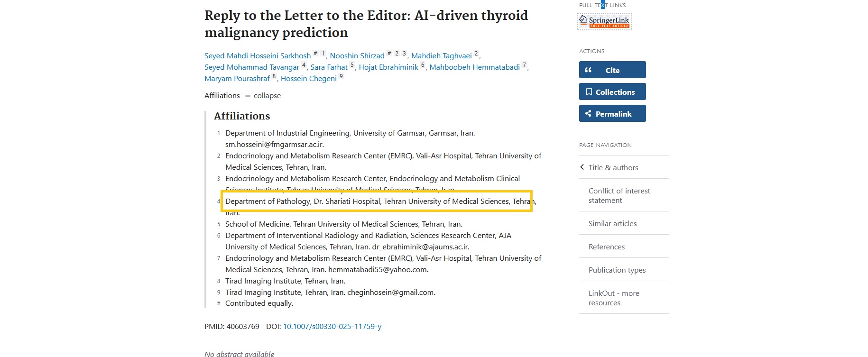This screenshot has height=357, width=868.
Task: Click the quotation mark Cite icon
Action: coord(588,70)
